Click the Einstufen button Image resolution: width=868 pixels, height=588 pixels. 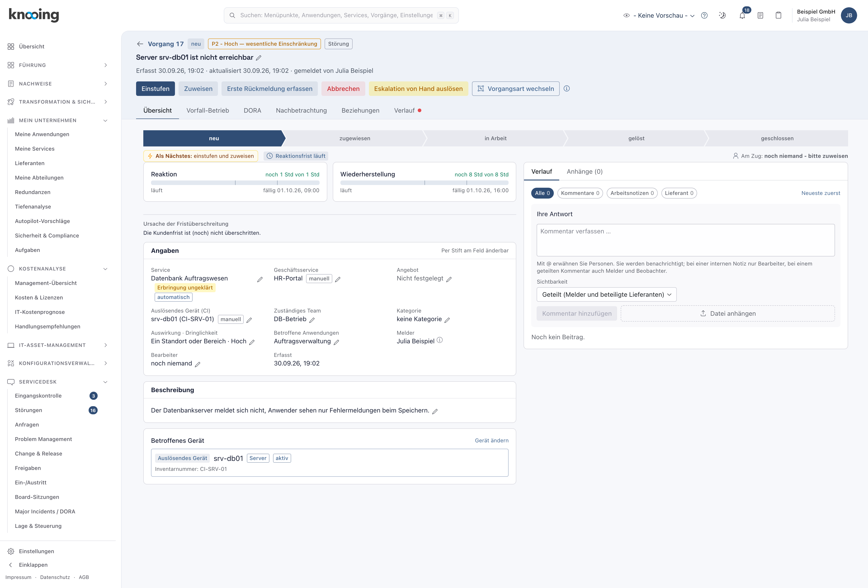pyautogui.click(x=155, y=88)
